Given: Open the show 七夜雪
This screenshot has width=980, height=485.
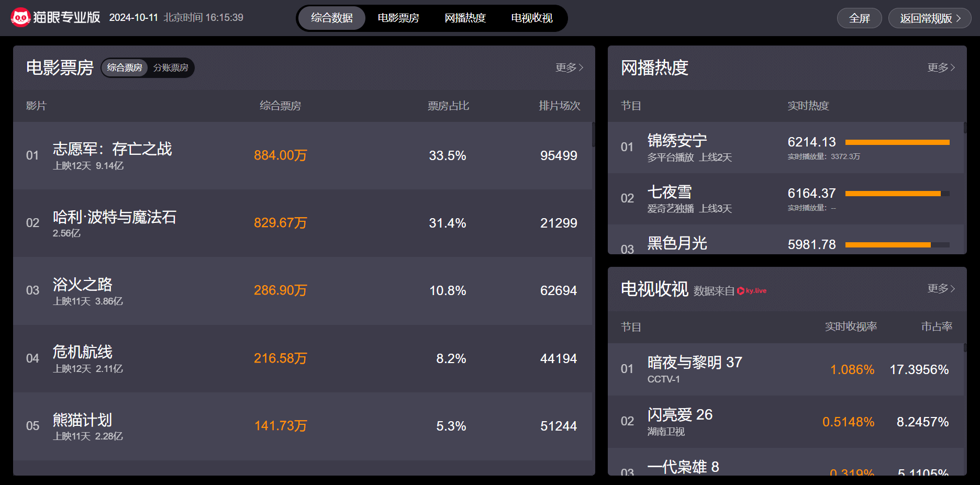Looking at the screenshot, I should (x=670, y=192).
